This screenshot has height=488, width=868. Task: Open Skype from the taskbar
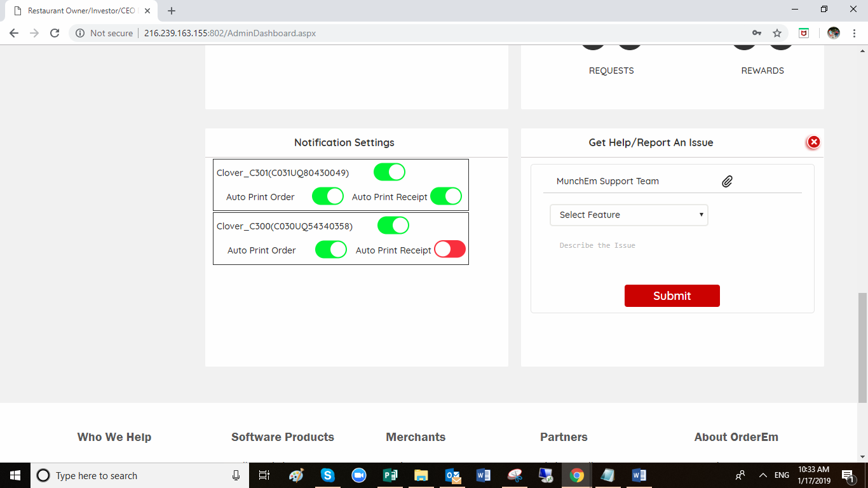327,475
